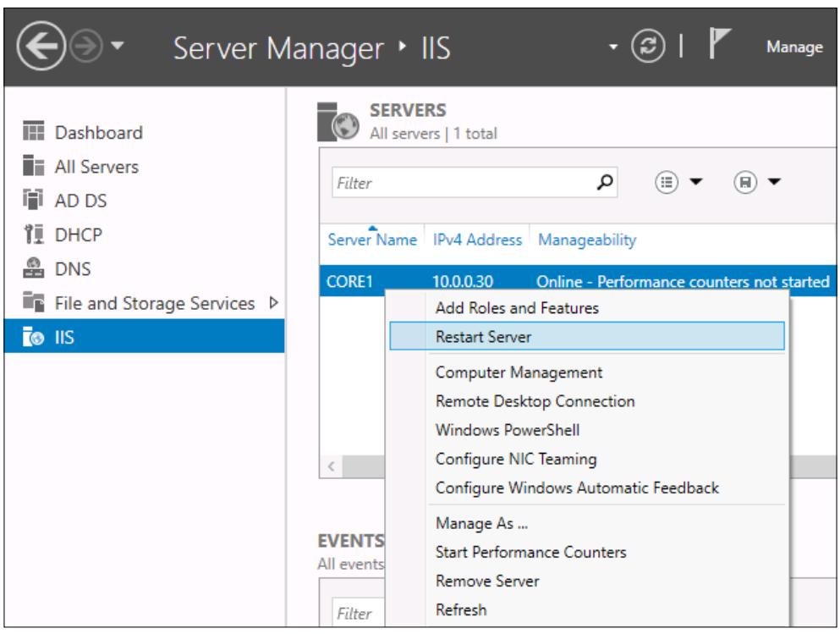Select DHCP label in navigation pane
Screen dimensions: 840x634
(x=78, y=234)
